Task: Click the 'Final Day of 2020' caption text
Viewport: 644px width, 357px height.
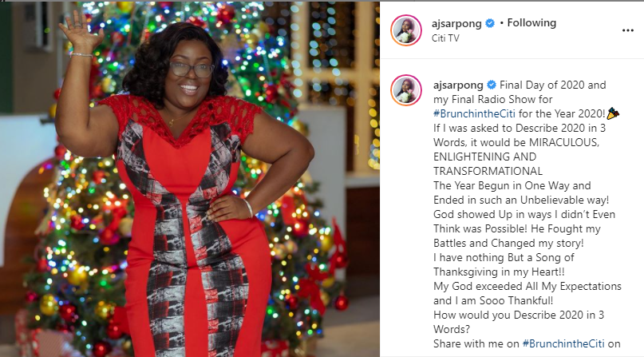Action: coord(542,85)
